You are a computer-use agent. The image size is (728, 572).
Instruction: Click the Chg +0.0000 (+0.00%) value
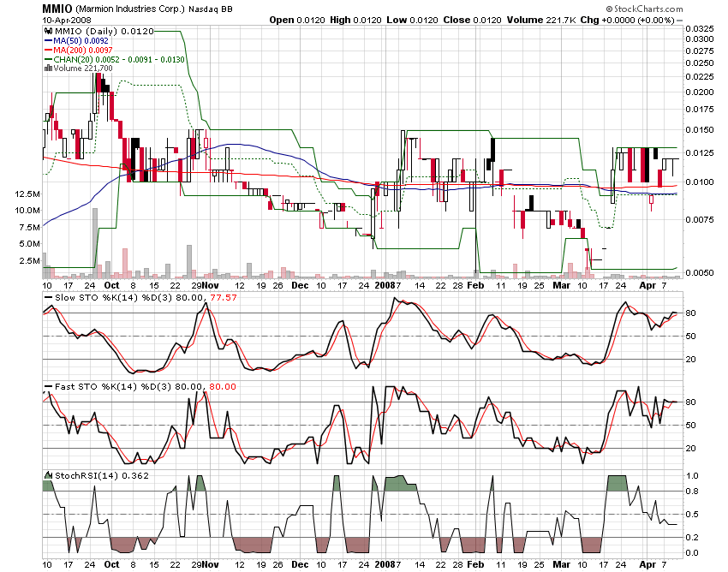[x=627, y=20]
